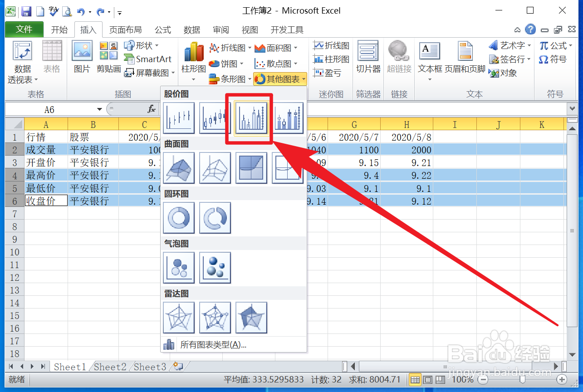This screenshot has height=392, width=583.
Task: Open Excel help question mark icon
Action: 530,30
